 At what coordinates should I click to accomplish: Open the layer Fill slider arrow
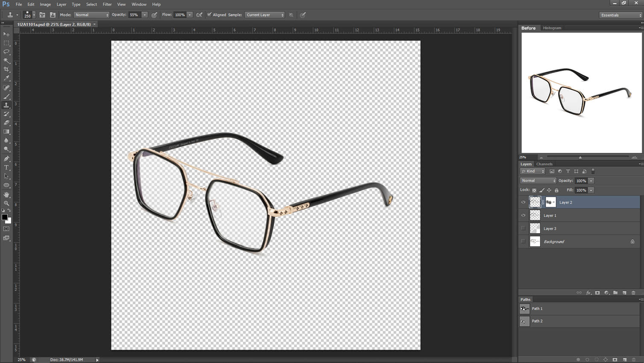[x=591, y=190]
